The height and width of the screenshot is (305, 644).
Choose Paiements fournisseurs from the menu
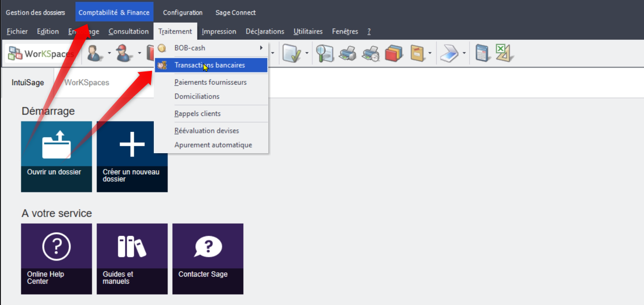(x=211, y=82)
